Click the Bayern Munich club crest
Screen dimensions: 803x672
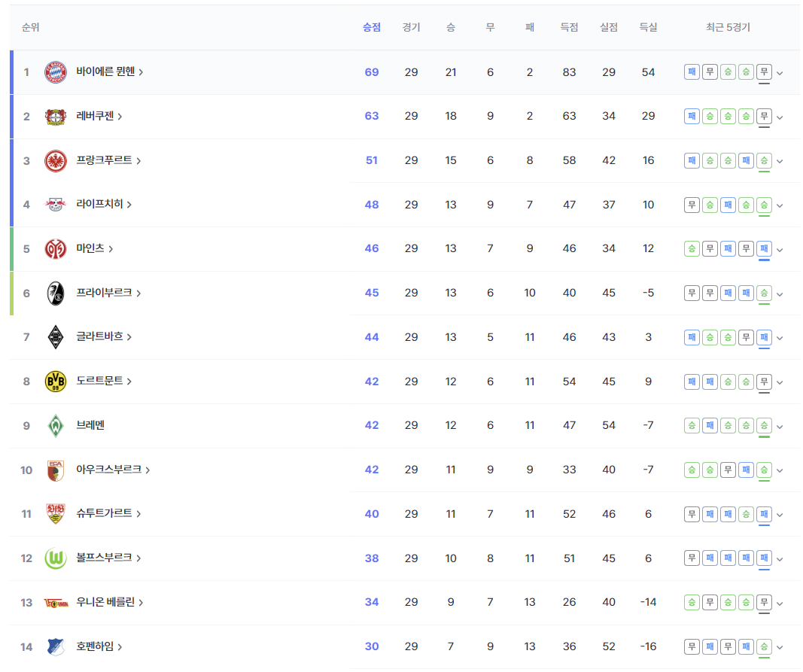pos(55,72)
